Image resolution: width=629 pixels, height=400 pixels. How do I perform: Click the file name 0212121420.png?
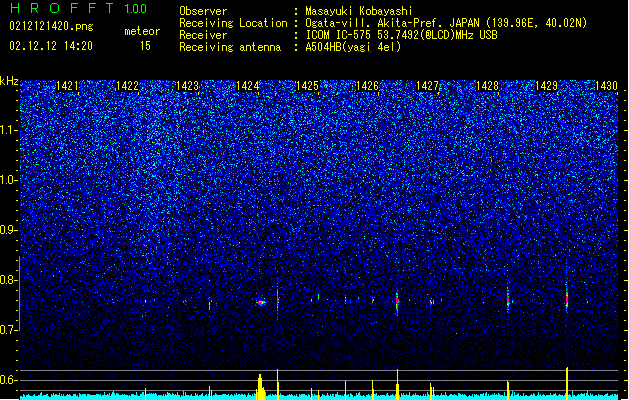click(x=51, y=26)
